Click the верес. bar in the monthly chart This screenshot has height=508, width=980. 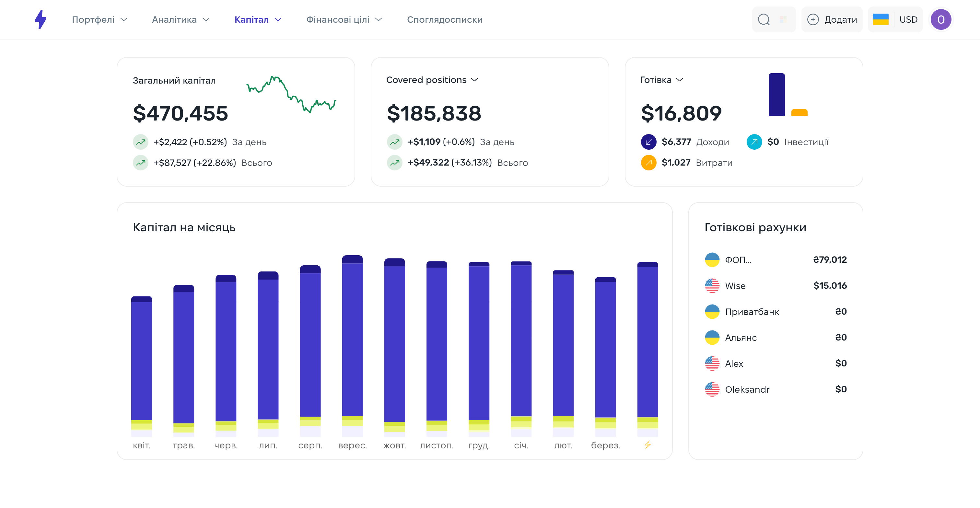(352, 342)
